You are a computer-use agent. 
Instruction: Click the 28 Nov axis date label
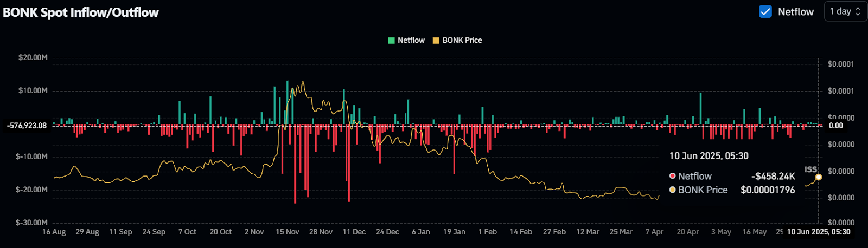(x=321, y=232)
